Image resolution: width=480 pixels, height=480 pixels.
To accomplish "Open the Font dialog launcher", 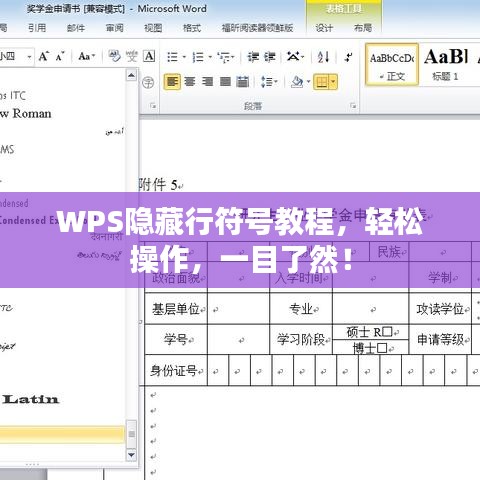I will pyautogui.click(x=153, y=106).
